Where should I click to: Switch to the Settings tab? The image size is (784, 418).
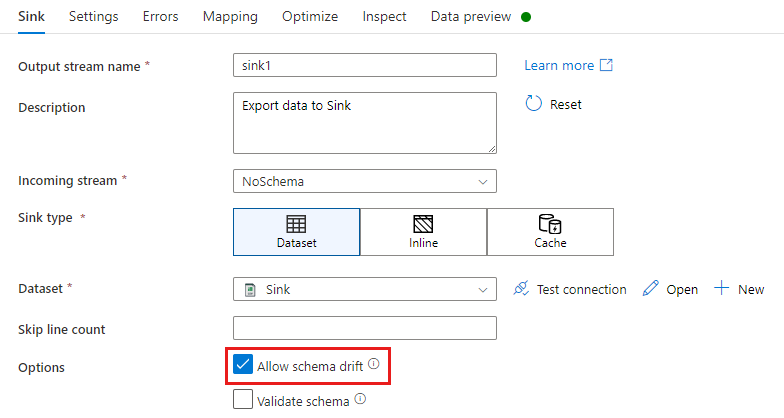pos(94,16)
